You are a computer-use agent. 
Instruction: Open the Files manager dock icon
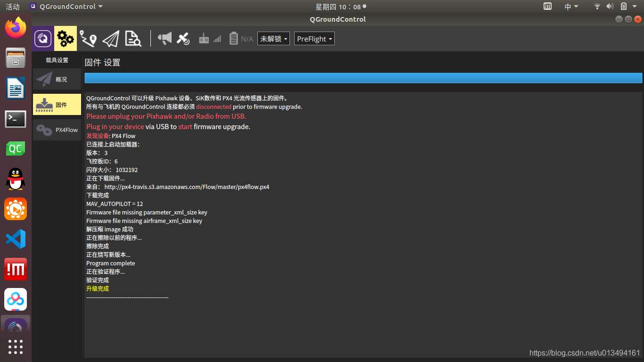16,58
